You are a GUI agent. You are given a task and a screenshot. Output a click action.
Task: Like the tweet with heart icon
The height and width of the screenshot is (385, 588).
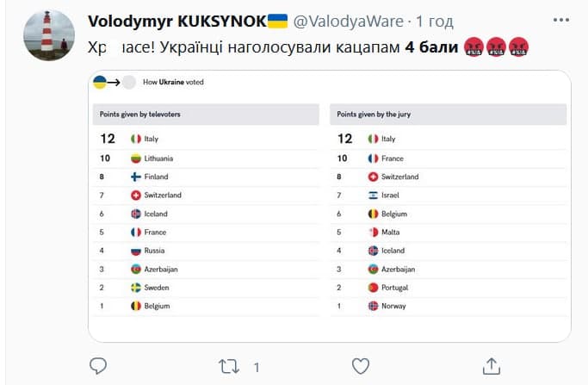coord(360,365)
